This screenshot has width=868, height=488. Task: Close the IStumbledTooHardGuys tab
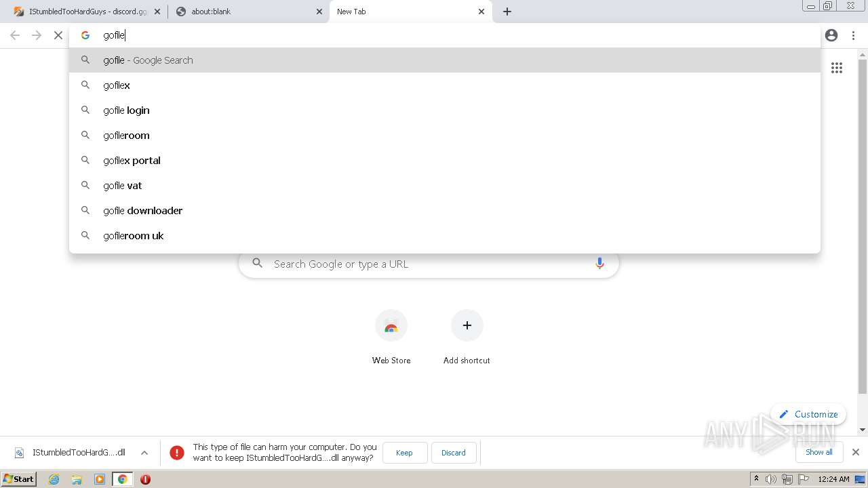[x=157, y=12]
